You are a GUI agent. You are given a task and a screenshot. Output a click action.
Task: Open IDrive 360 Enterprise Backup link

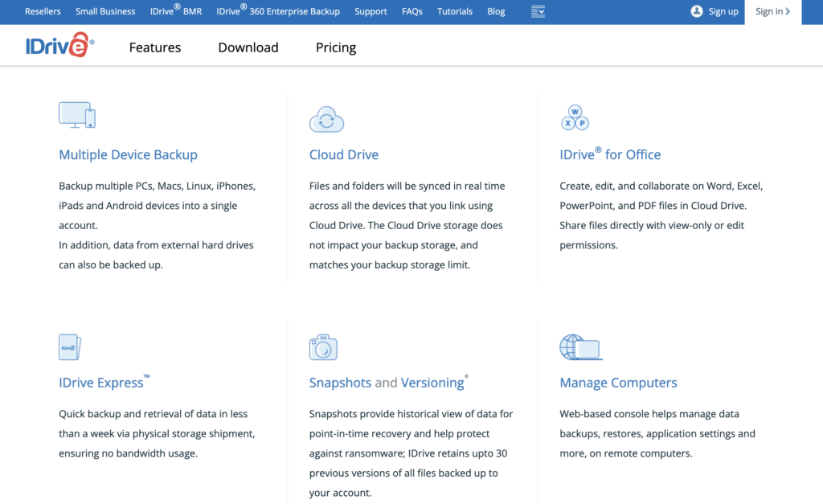[278, 10]
